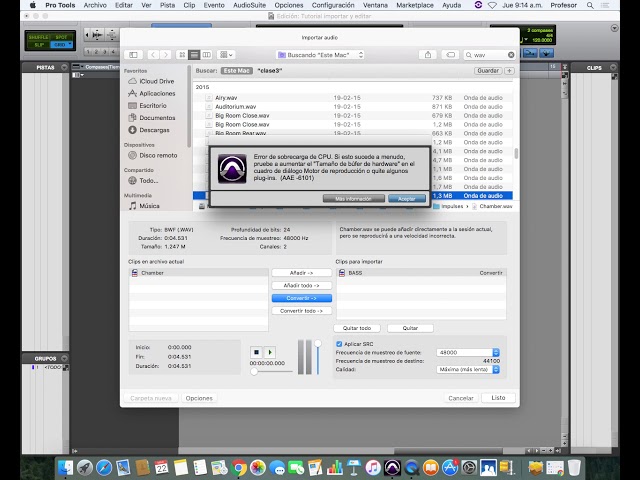Open the Grupos panel dropdown menu

(64, 358)
